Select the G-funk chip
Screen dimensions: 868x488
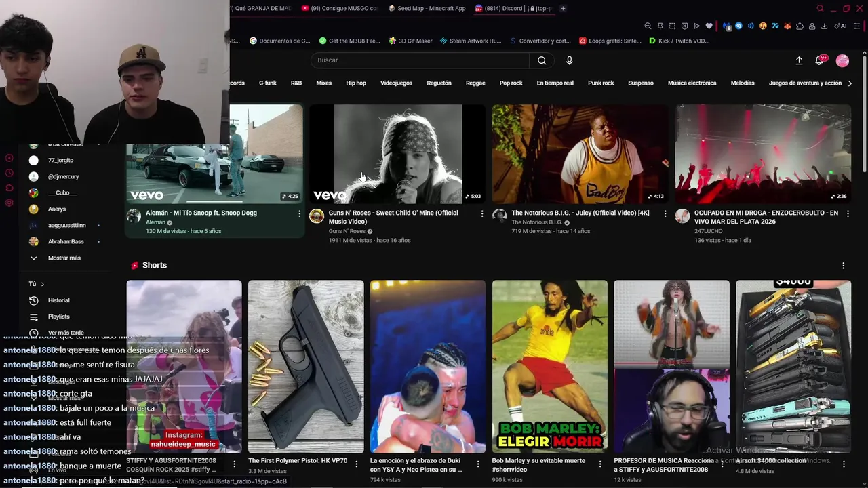(x=267, y=83)
